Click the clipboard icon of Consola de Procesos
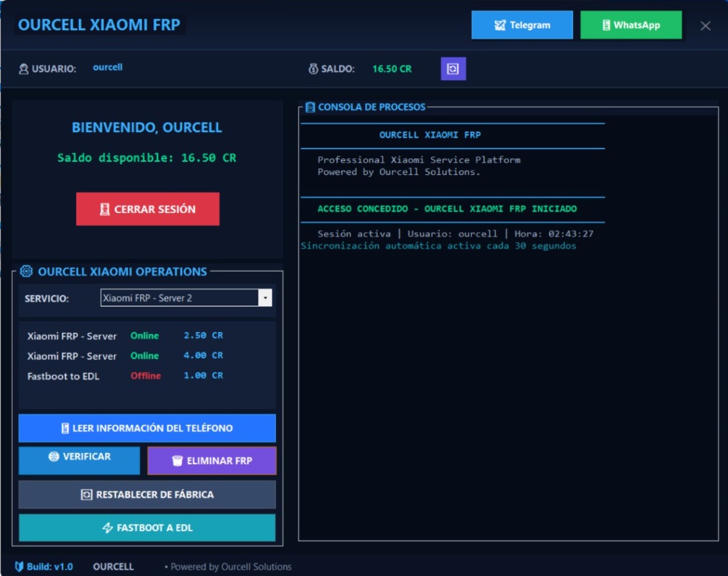The width and height of the screenshot is (728, 576). (310, 107)
